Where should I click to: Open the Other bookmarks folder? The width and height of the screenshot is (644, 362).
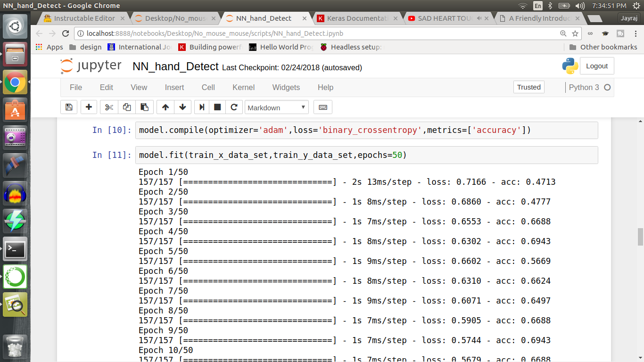tap(603, 47)
